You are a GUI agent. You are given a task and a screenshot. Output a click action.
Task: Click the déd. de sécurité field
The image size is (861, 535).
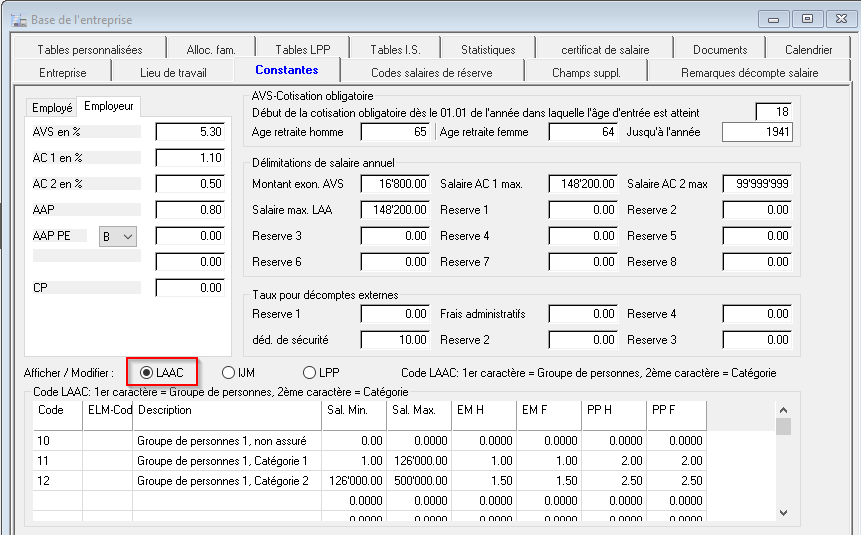pos(395,340)
